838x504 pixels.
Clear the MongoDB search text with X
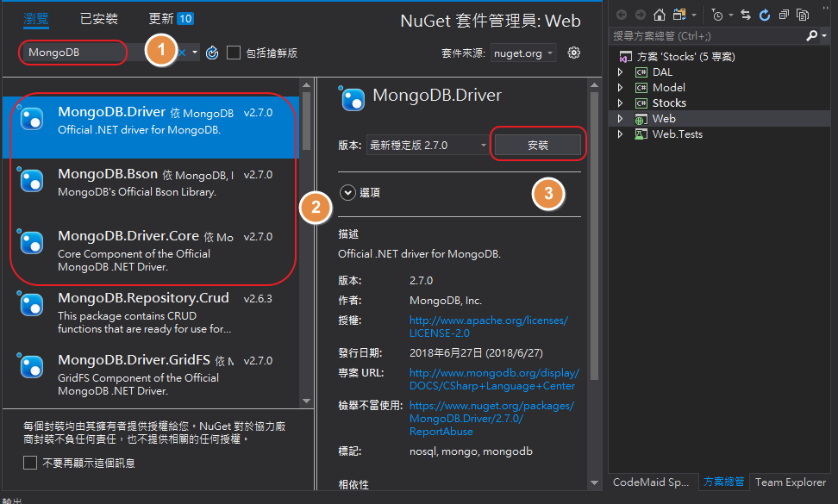click(x=182, y=53)
